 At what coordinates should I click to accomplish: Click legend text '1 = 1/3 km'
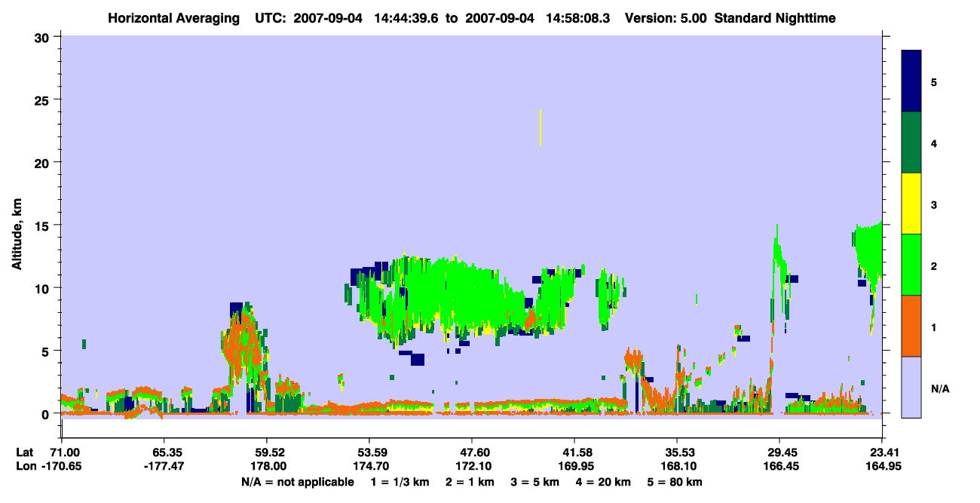pyautogui.click(x=400, y=482)
